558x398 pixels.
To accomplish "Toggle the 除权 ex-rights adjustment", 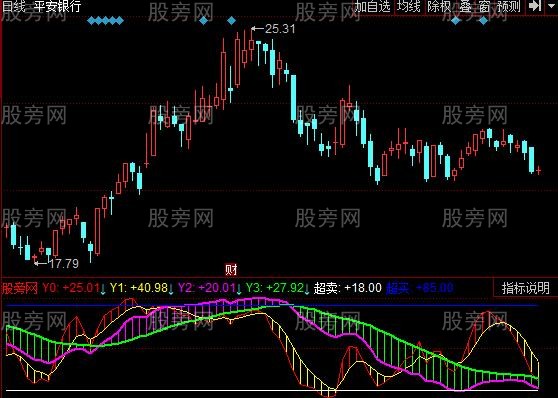I will 439,6.
